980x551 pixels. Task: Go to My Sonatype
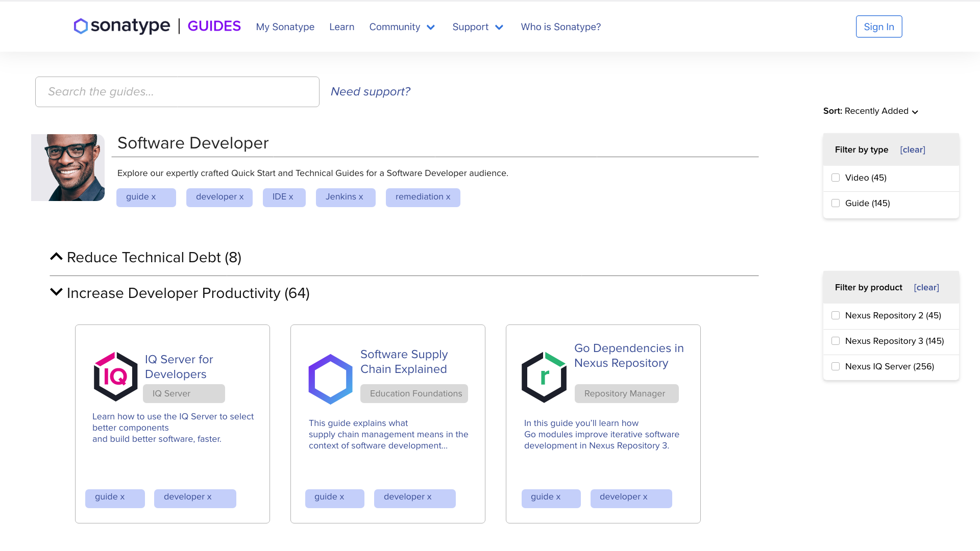point(285,27)
